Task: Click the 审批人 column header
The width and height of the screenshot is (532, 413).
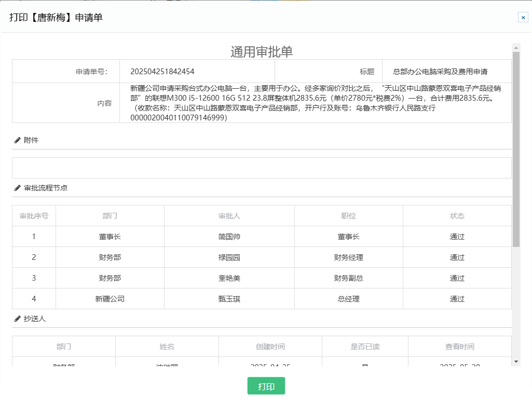Action: pos(229,216)
